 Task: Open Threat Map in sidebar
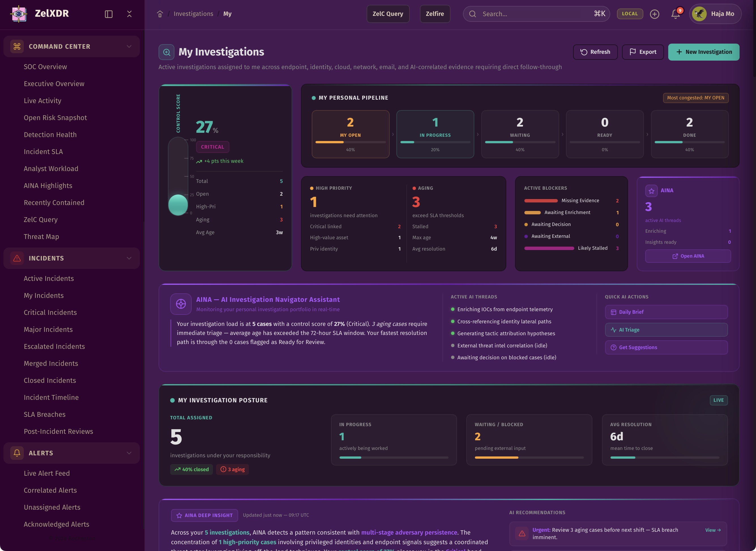tap(41, 236)
